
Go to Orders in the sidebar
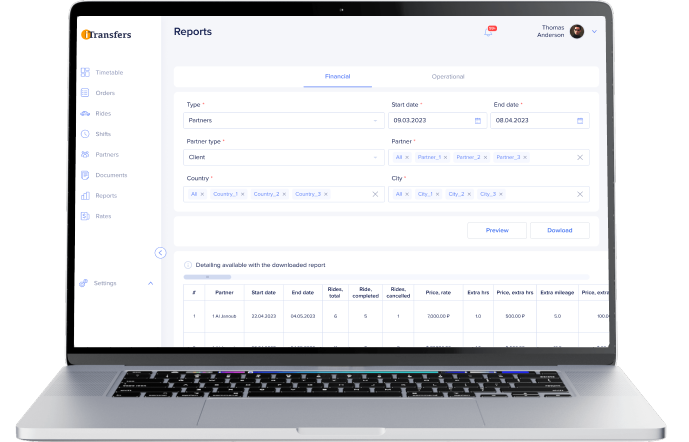pos(104,93)
